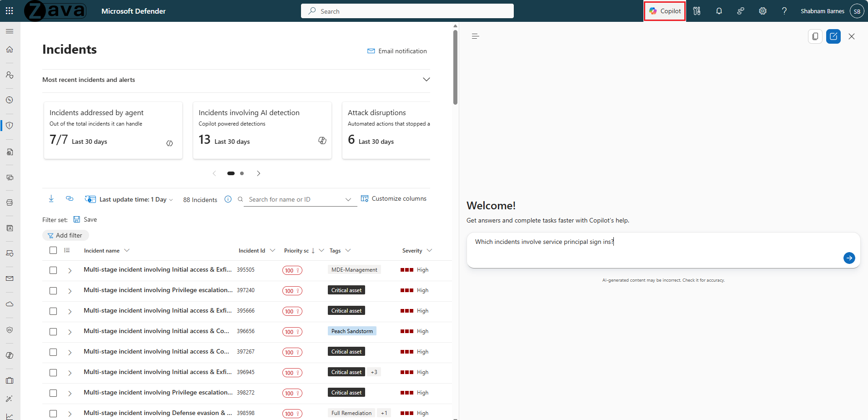Screen dimensions: 868x420
Task: Select checkbox for incident 398272
Action: pyautogui.click(x=53, y=393)
